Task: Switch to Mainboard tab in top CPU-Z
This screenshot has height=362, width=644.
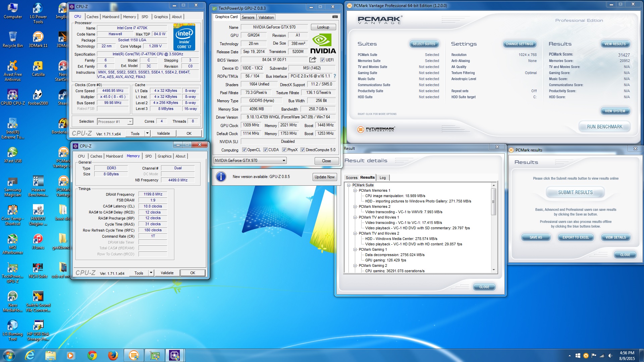Action: coord(111,17)
